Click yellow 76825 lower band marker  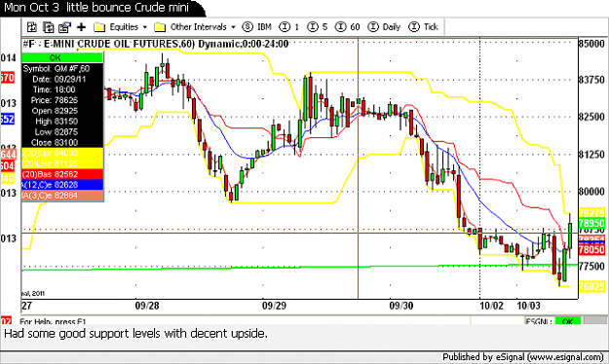(591, 286)
